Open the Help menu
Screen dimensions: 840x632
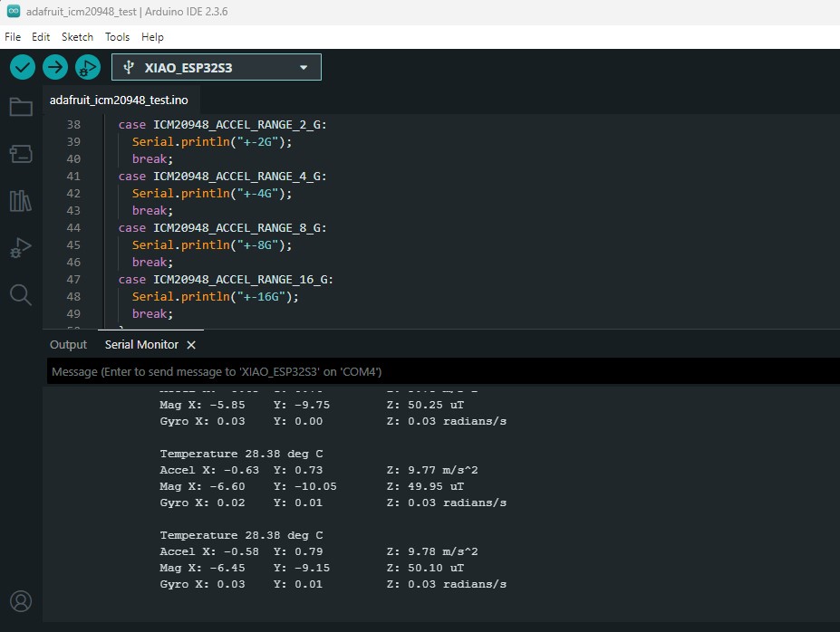tap(152, 37)
